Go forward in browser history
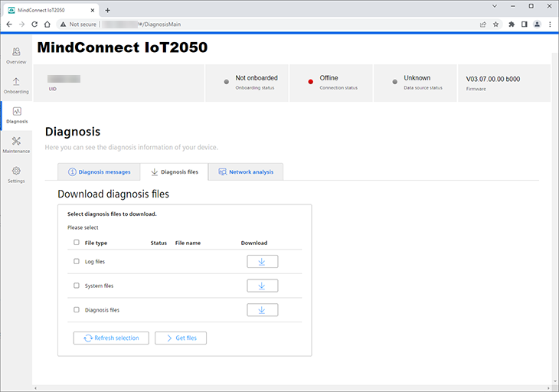The width and height of the screenshot is (559, 392). (x=21, y=24)
